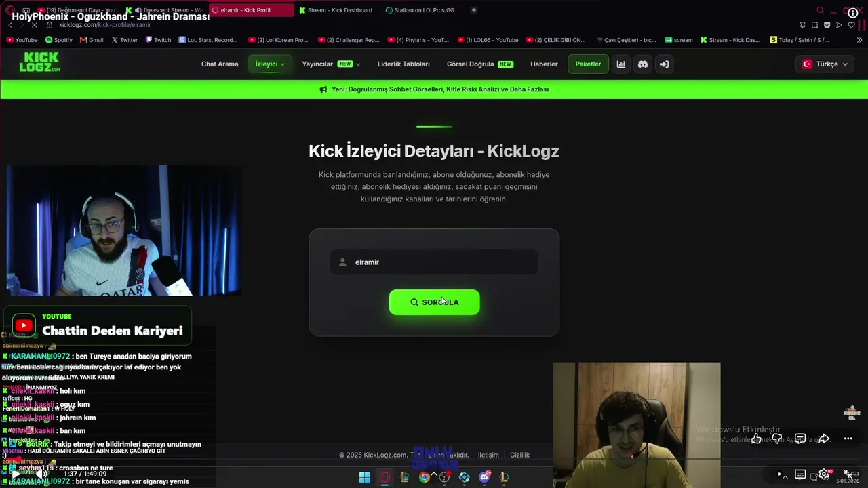Open the scream bookmark

[679, 40]
